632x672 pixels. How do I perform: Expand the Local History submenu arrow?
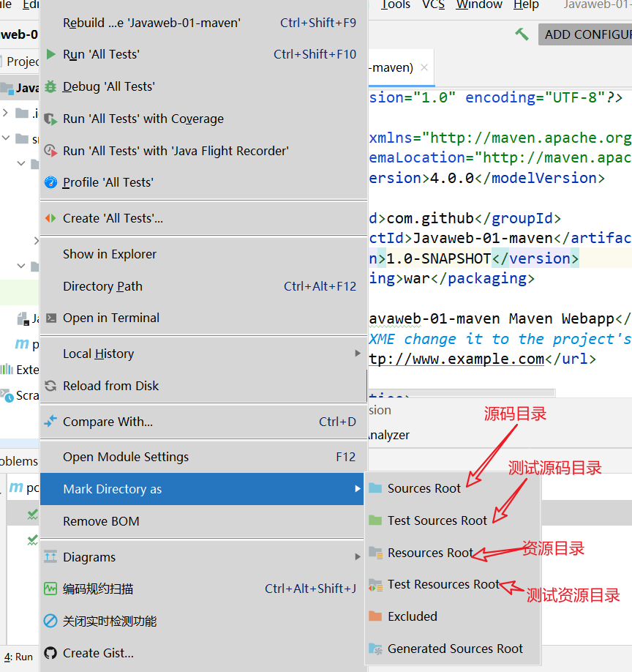[358, 354]
